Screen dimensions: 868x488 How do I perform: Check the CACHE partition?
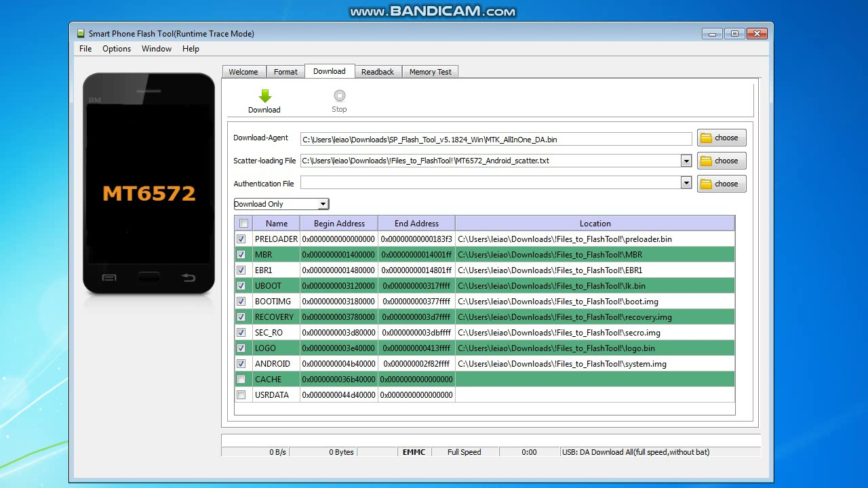241,380
